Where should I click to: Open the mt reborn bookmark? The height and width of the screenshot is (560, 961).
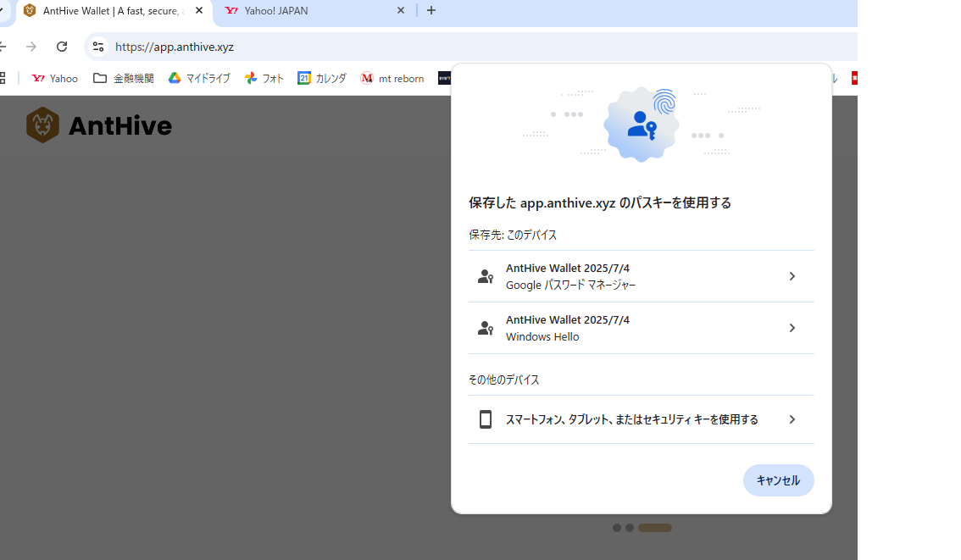click(392, 78)
